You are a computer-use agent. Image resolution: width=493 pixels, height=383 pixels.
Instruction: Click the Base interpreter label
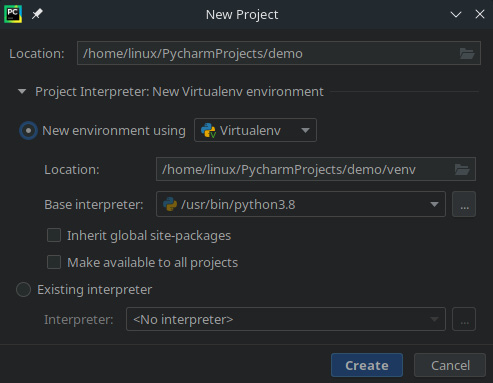click(94, 205)
